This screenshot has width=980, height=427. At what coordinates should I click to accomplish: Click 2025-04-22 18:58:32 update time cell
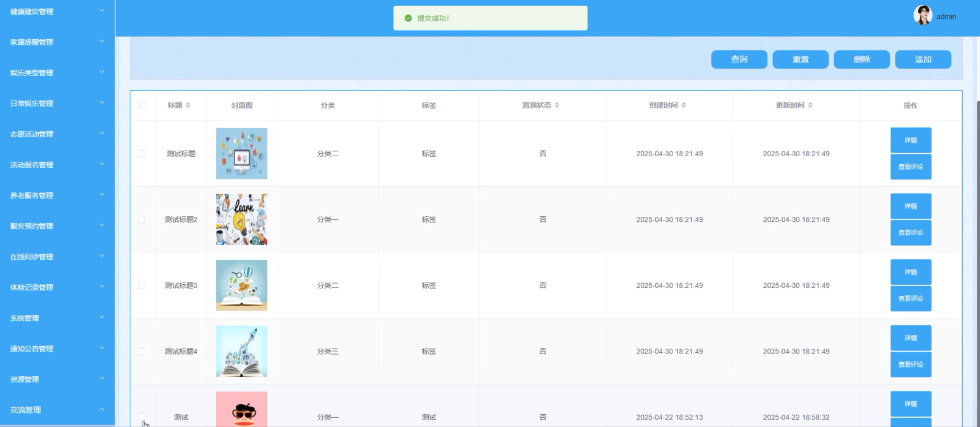coord(796,417)
